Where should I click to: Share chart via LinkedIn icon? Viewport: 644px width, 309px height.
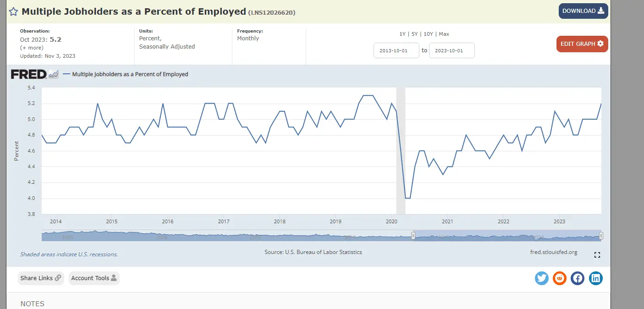click(x=595, y=278)
